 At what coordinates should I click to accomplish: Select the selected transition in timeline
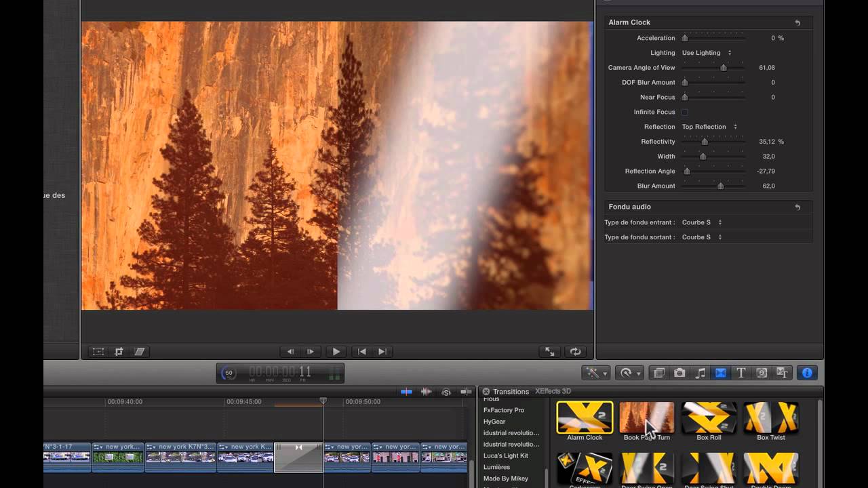298,457
